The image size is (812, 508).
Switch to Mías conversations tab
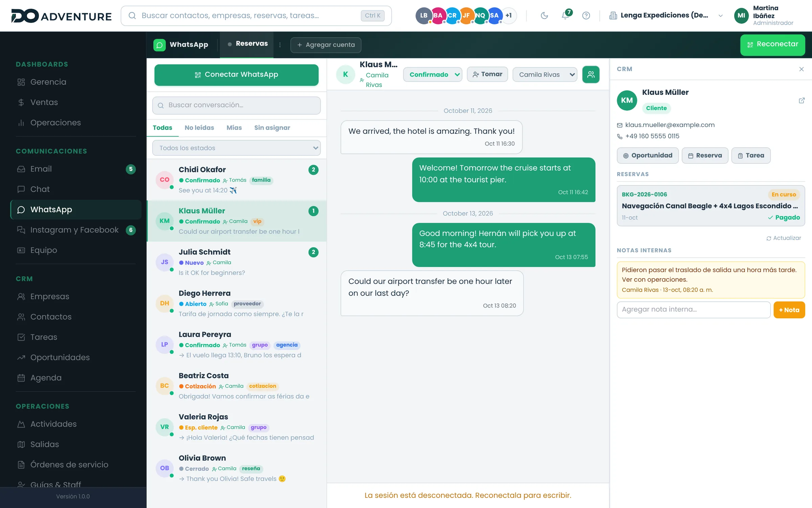point(234,128)
